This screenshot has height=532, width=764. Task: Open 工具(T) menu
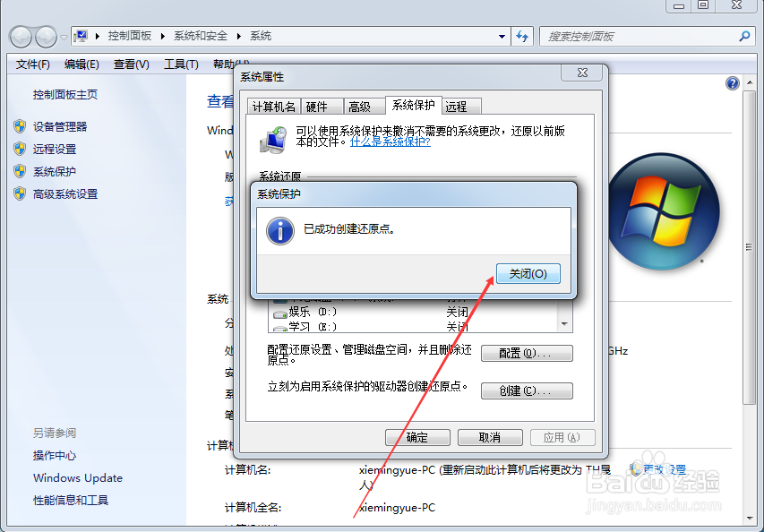click(x=181, y=64)
